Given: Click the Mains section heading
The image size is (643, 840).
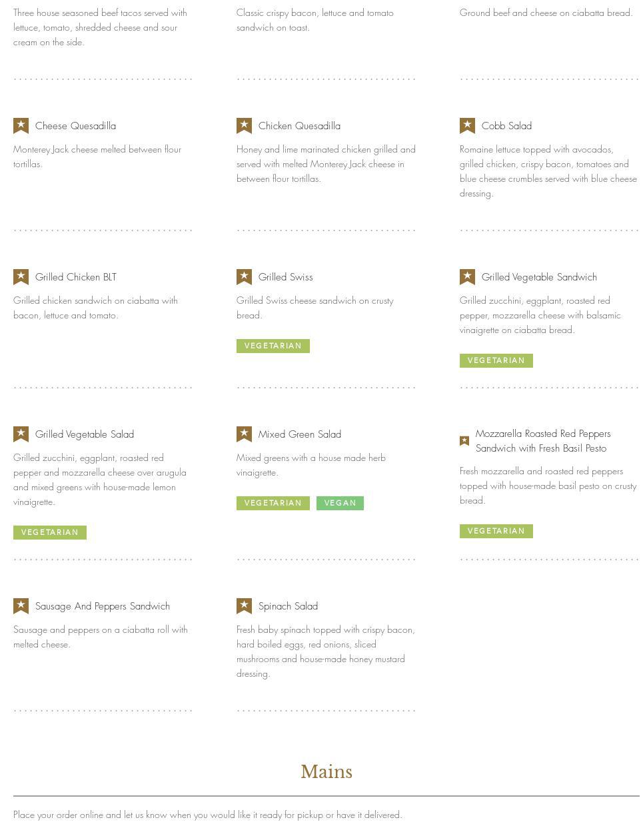Looking at the screenshot, I should click(326, 772).
